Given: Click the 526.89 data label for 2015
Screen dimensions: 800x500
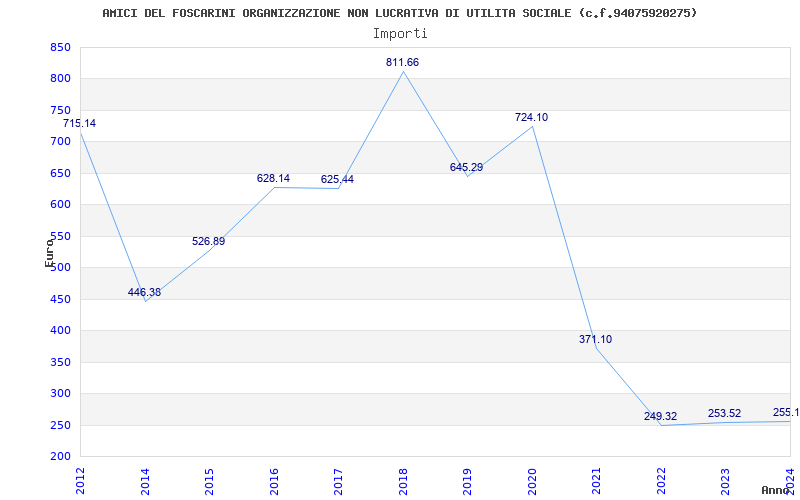Looking at the screenshot, I should [x=208, y=241].
